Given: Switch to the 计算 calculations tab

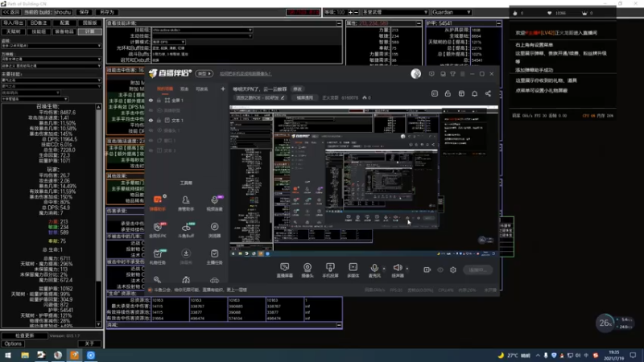Looking at the screenshot, I should 89,31.
